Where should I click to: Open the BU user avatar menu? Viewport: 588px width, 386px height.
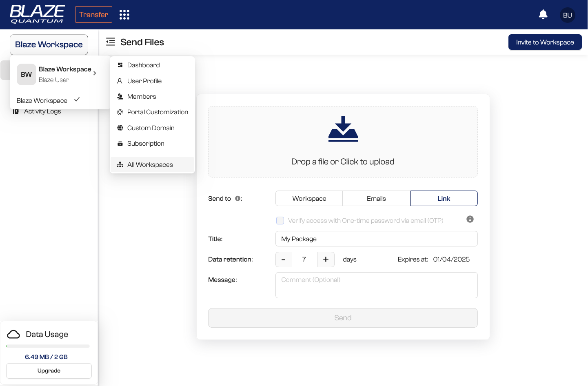[x=568, y=15]
